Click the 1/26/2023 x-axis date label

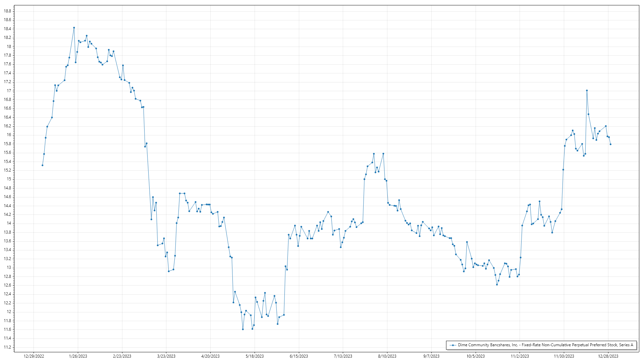78,356
